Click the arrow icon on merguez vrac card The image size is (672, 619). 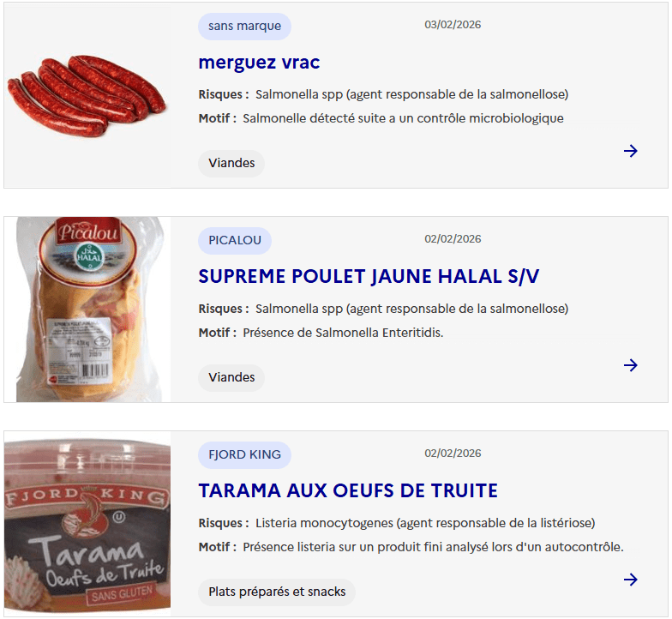(631, 151)
